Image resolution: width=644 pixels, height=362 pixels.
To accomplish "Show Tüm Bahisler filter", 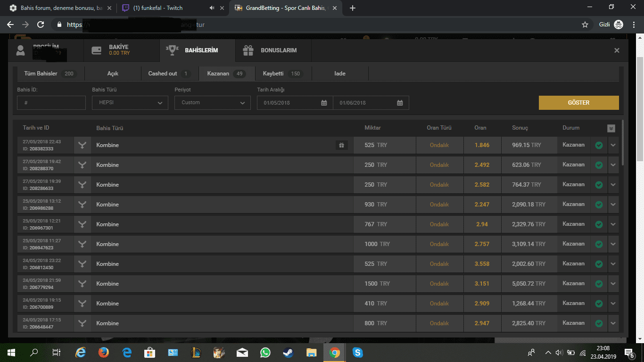I will point(50,74).
